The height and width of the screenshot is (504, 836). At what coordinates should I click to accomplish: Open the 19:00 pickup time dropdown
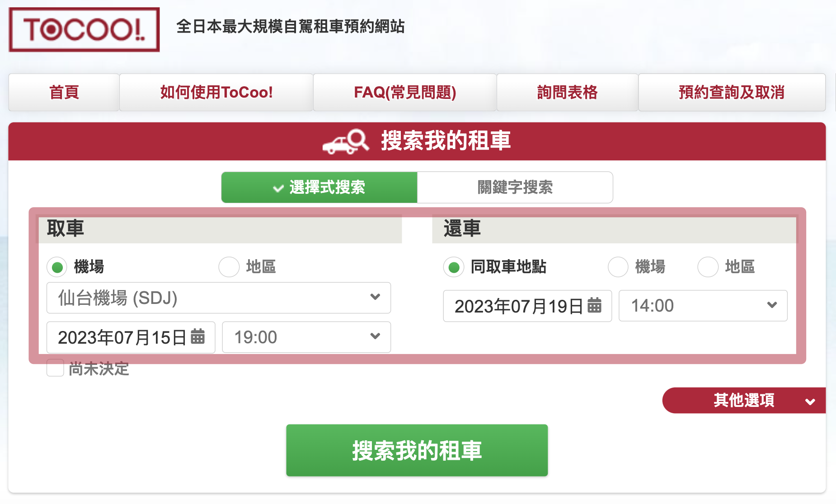306,337
